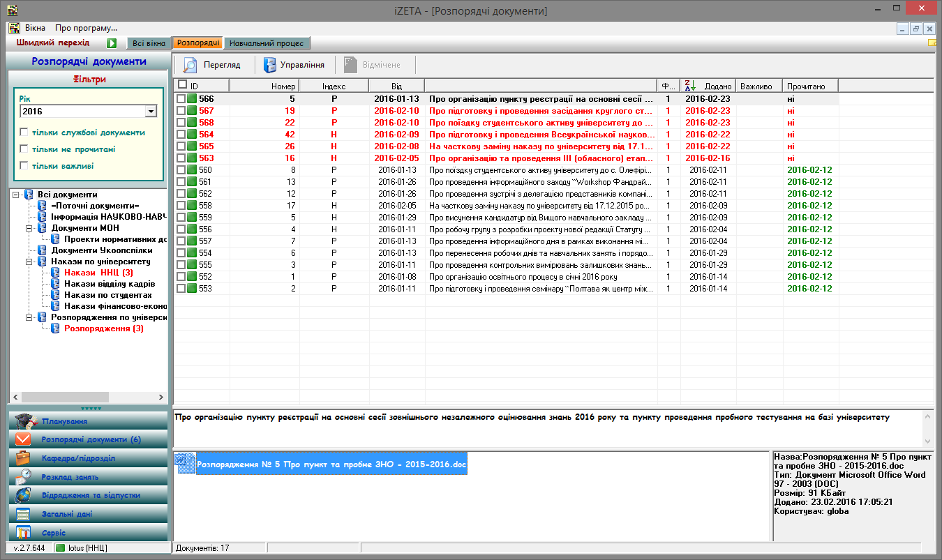Click the description pane's scroll-down arrow
The image size is (942, 560).
927,441
